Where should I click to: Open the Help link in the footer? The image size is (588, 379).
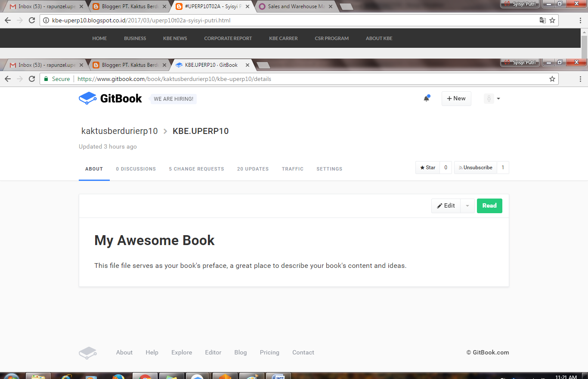tap(152, 352)
